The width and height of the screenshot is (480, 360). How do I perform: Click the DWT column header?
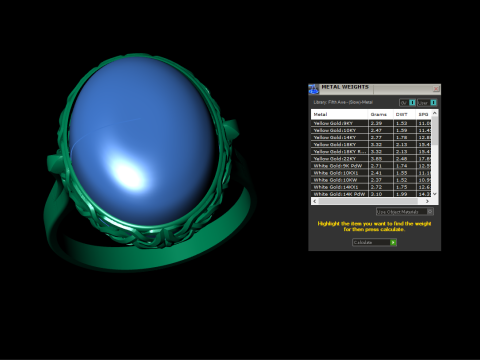(405, 114)
